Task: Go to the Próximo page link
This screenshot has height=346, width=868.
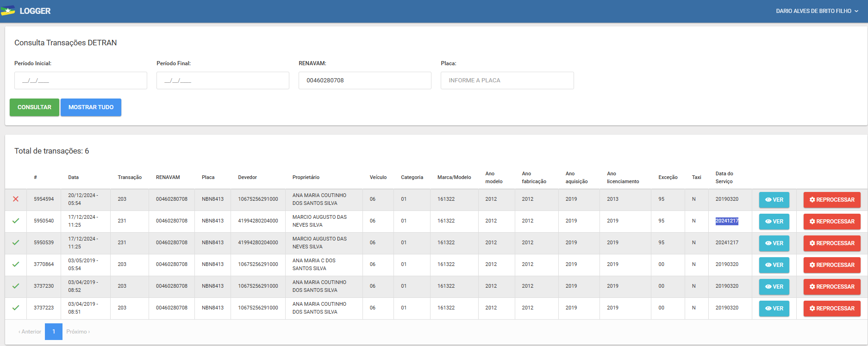Action: point(78,332)
